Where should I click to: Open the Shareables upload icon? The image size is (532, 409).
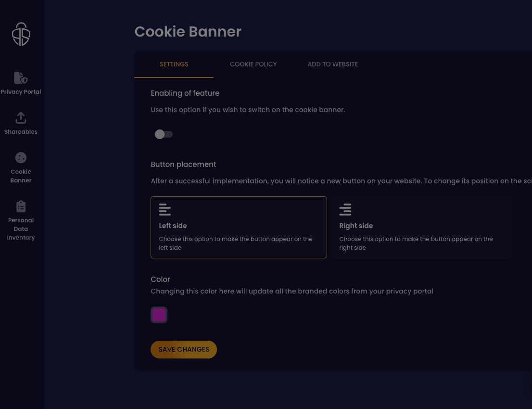[x=21, y=117]
